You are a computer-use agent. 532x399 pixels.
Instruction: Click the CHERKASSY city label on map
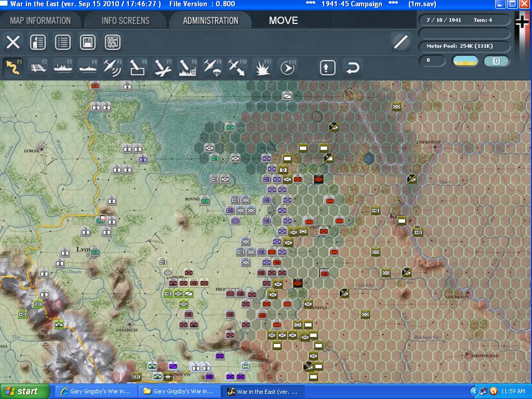pyautogui.click(x=457, y=297)
